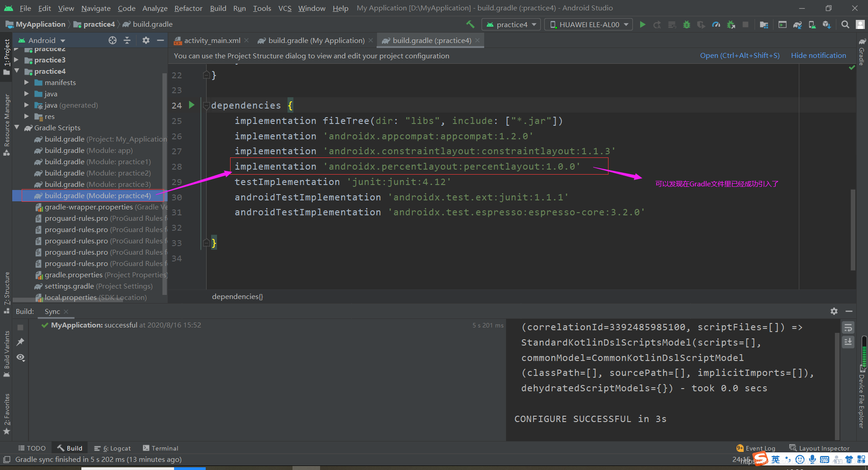The image size is (868, 470).
Task: Start debugging with the green bug icon
Action: point(687,24)
